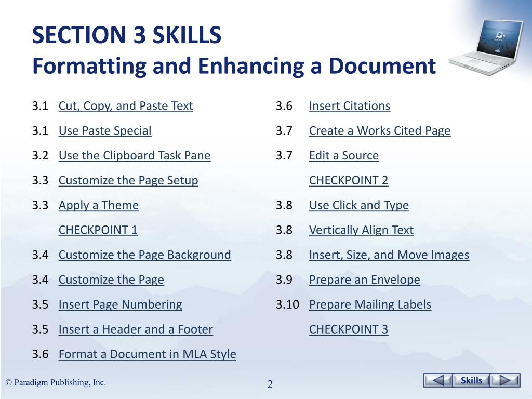Open Use Click and Type link
This screenshot has height=399, width=532.
(359, 205)
